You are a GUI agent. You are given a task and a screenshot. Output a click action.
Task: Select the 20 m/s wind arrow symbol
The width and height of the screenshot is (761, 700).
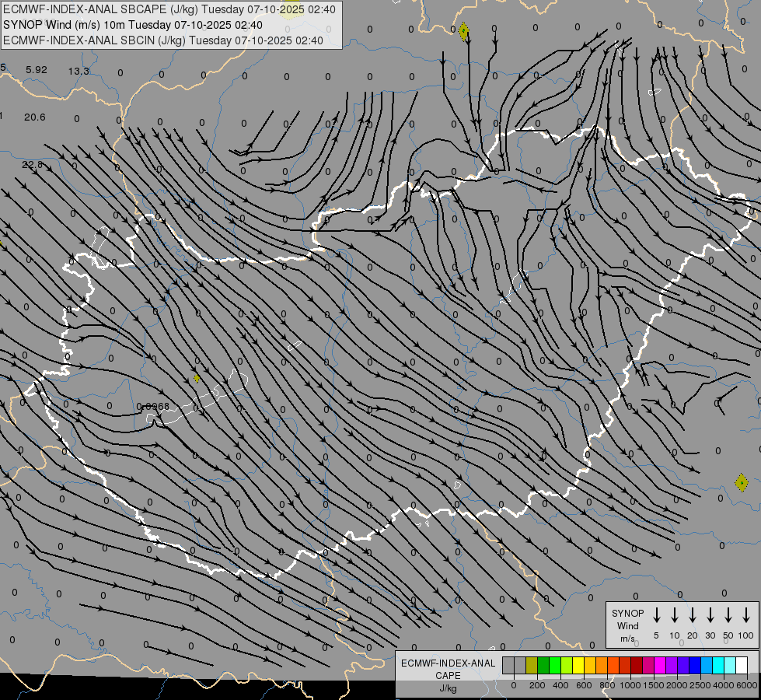(693, 615)
